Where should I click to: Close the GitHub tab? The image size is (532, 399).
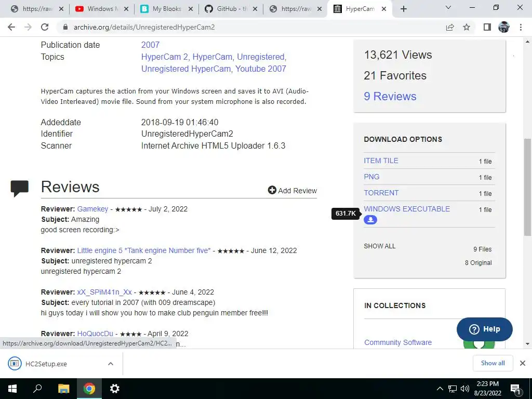255,9
